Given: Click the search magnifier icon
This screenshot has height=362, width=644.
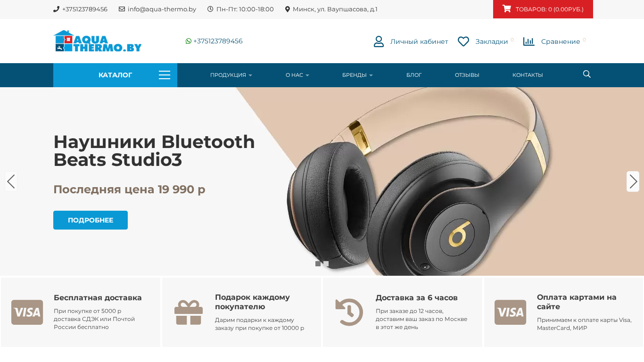Looking at the screenshot, I should [x=587, y=74].
